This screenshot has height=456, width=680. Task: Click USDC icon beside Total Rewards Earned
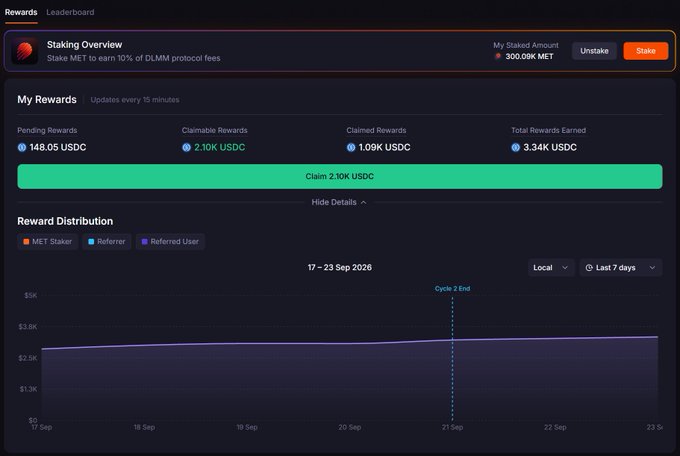(x=515, y=148)
